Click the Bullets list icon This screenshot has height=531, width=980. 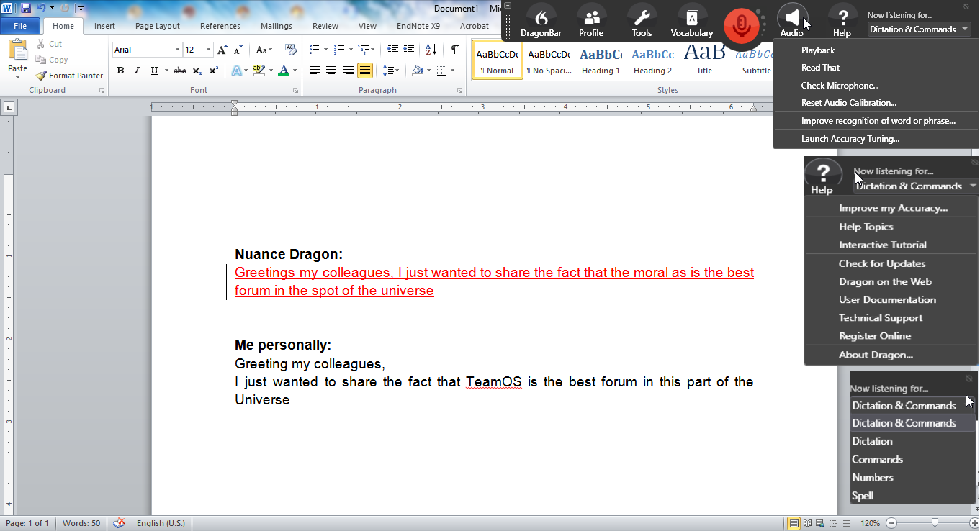click(x=314, y=50)
